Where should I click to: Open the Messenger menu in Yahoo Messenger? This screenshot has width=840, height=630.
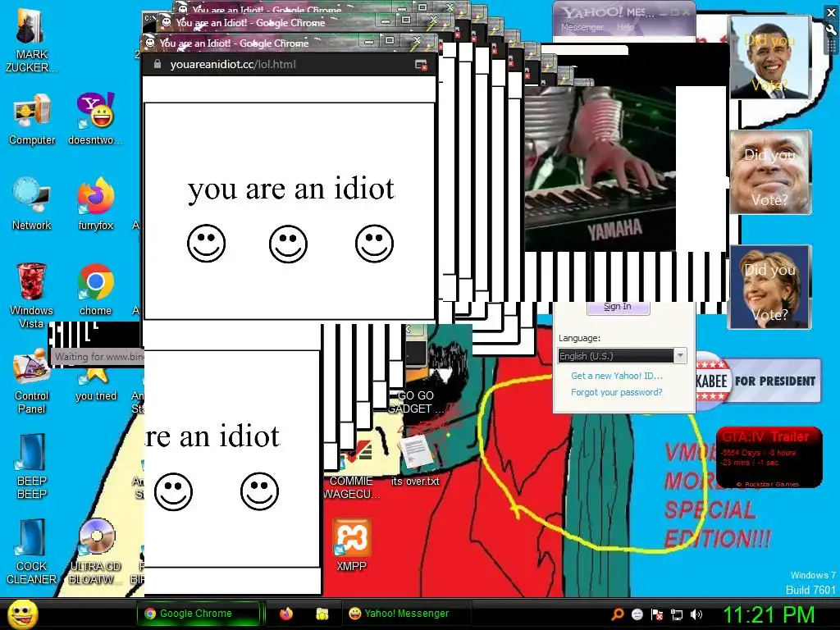tap(582, 27)
